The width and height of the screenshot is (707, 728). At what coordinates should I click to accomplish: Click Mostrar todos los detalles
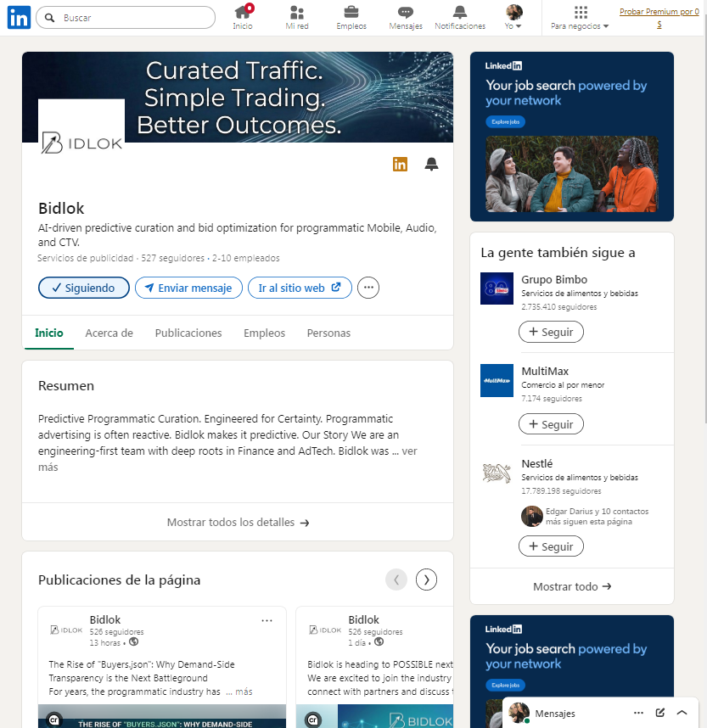click(x=238, y=523)
